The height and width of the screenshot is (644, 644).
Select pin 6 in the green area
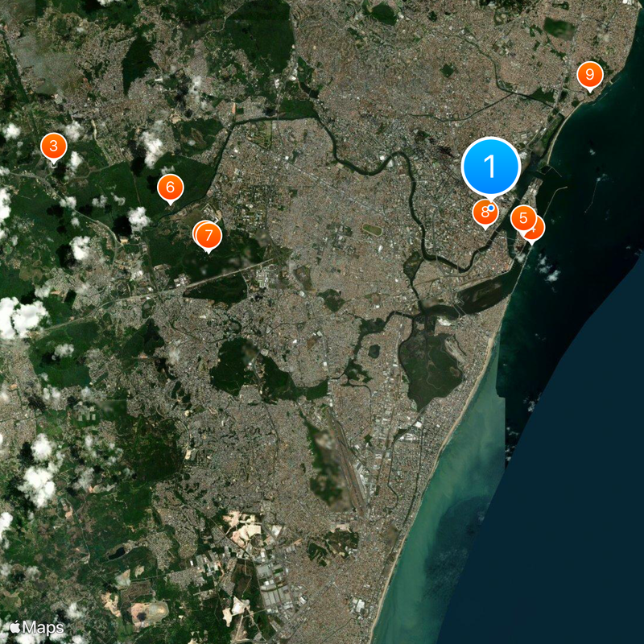170,187
